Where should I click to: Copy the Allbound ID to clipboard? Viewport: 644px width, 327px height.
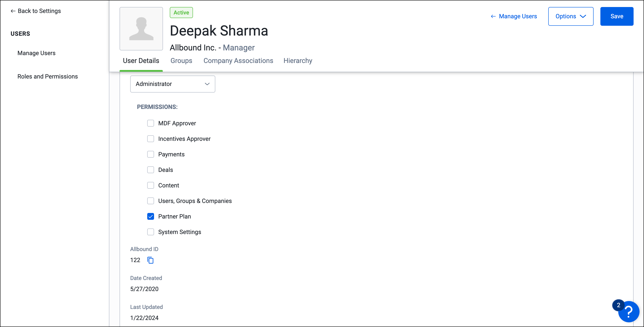150,260
